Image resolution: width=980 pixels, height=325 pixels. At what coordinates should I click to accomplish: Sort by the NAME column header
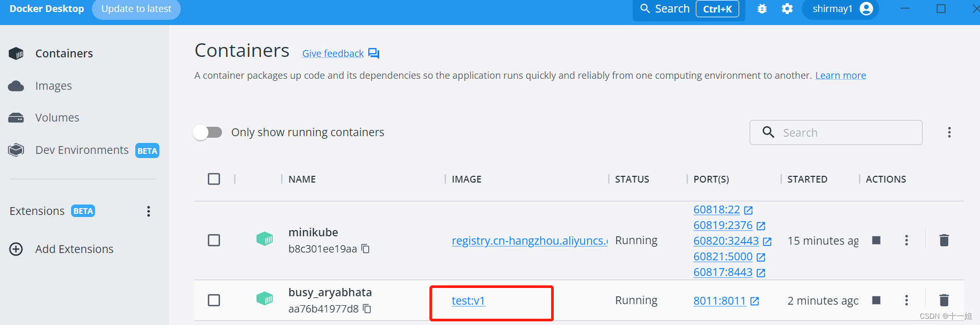pyautogui.click(x=302, y=179)
